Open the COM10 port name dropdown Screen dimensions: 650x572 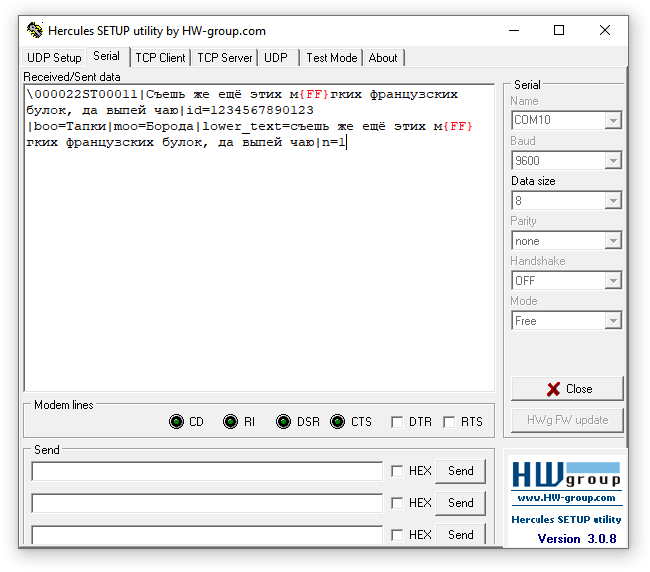pos(613,121)
